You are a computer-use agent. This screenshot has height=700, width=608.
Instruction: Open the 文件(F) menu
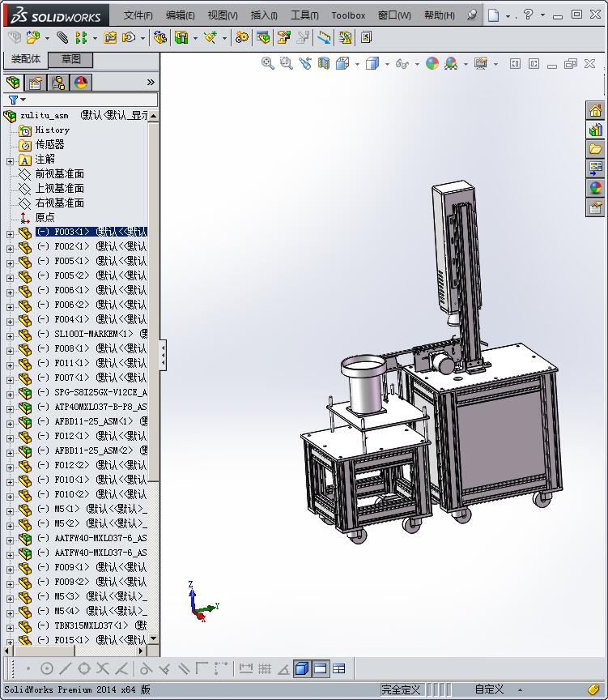tap(138, 15)
